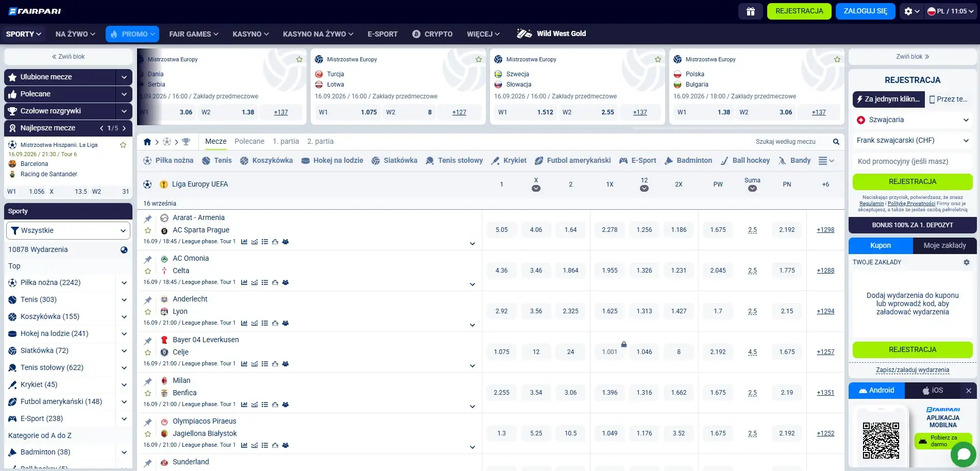Open the CRYPTO section
This screenshot has height=471, width=980.
[432, 34]
